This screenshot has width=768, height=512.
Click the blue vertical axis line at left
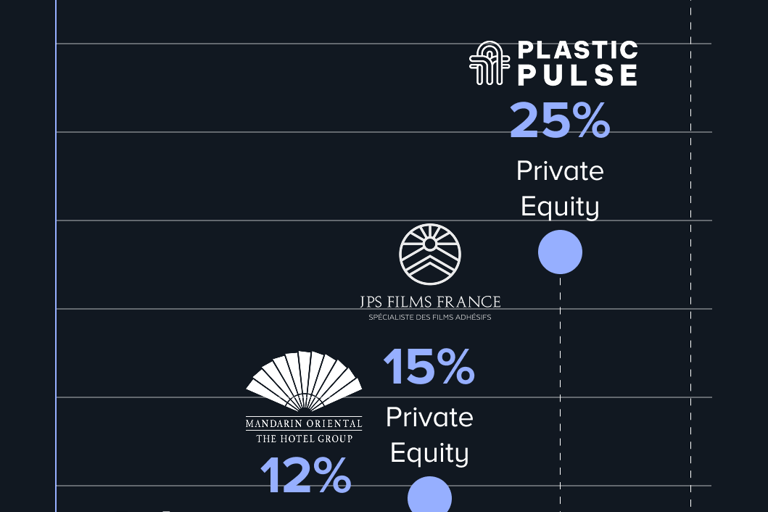click(x=56, y=256)
